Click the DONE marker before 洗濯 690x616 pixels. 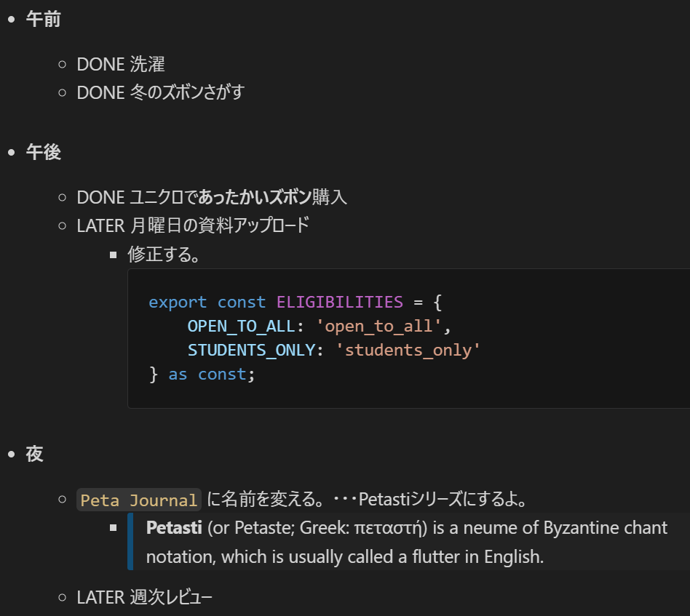pos(100,65)
